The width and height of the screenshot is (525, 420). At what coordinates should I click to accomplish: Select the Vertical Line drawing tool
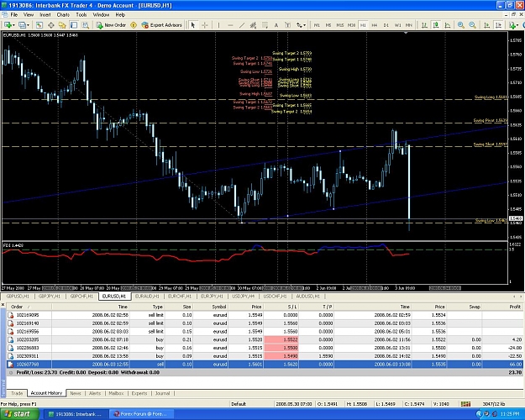pyautogui.click(x=218, y=25)
